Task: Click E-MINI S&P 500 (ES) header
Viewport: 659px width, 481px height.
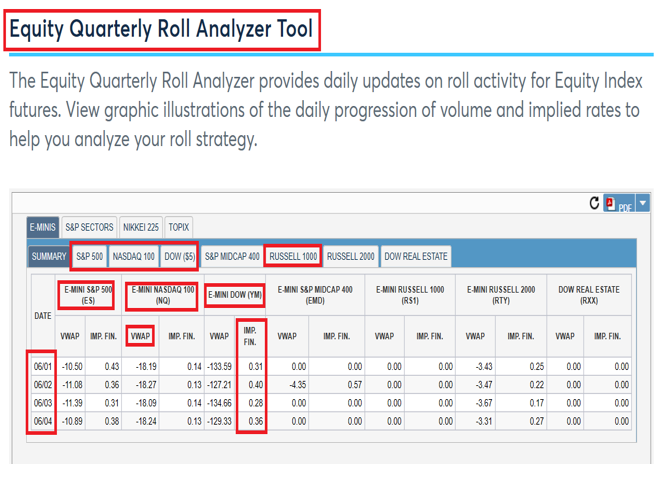Action: click(x=88, y=295)
